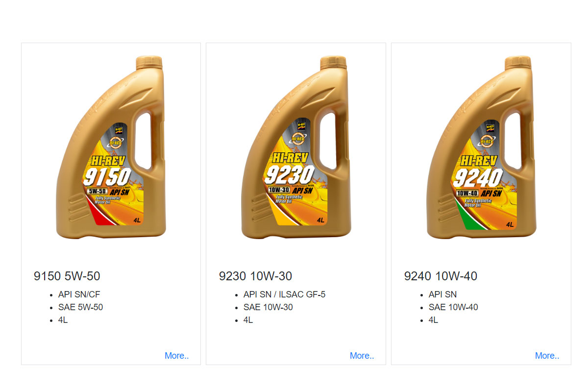The width and height of the screenshot is (588, 392).
Task: Click the API SN/CF specification text
Action: click(79, 294)
